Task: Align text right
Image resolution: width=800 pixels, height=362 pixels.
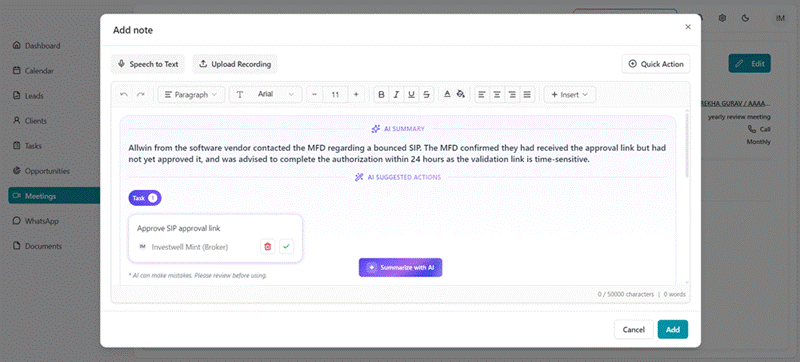Action: [x=512, y=94]
